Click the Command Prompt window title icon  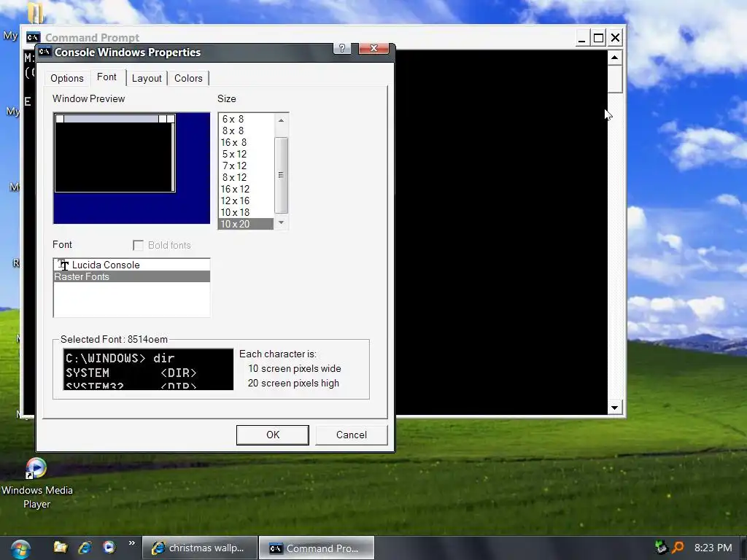[33, 37]
